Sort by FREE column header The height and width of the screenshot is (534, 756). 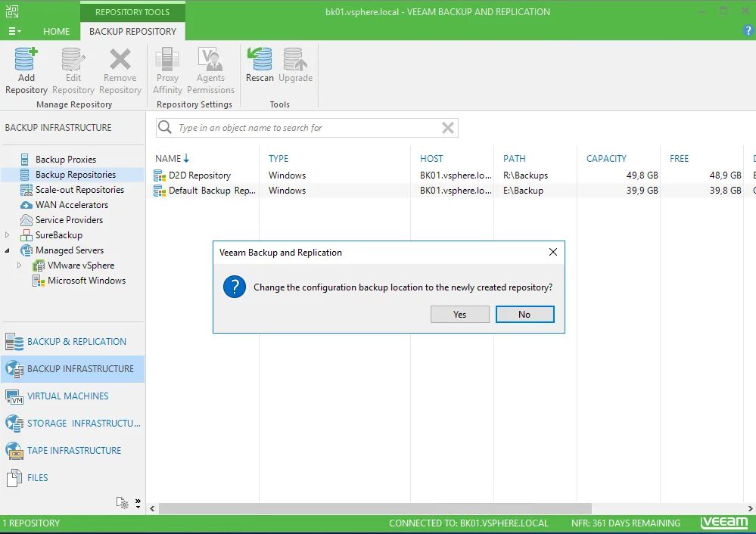point(679,159)
